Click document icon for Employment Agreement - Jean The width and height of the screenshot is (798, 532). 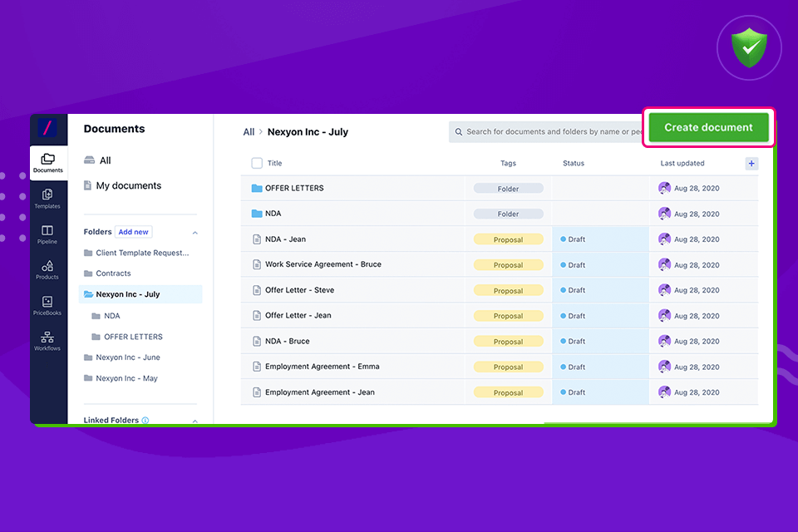coord(257,392)
